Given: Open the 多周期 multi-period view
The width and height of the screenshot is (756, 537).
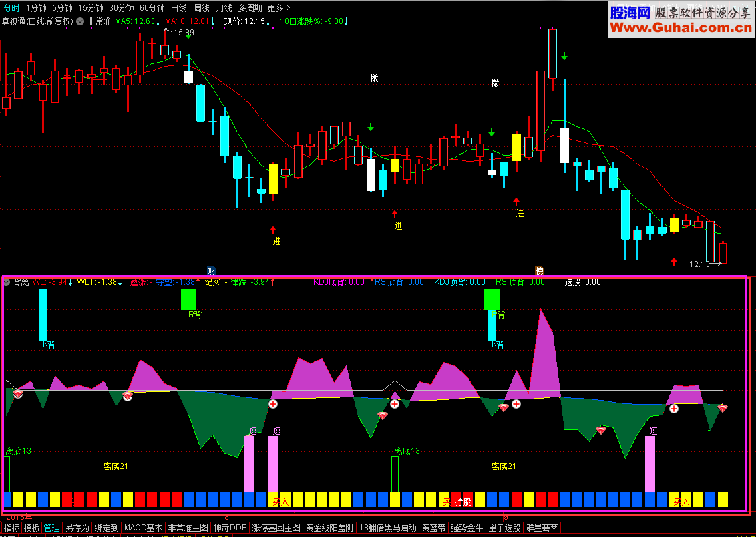Looking at the screenshot, I should coord(250,8).
